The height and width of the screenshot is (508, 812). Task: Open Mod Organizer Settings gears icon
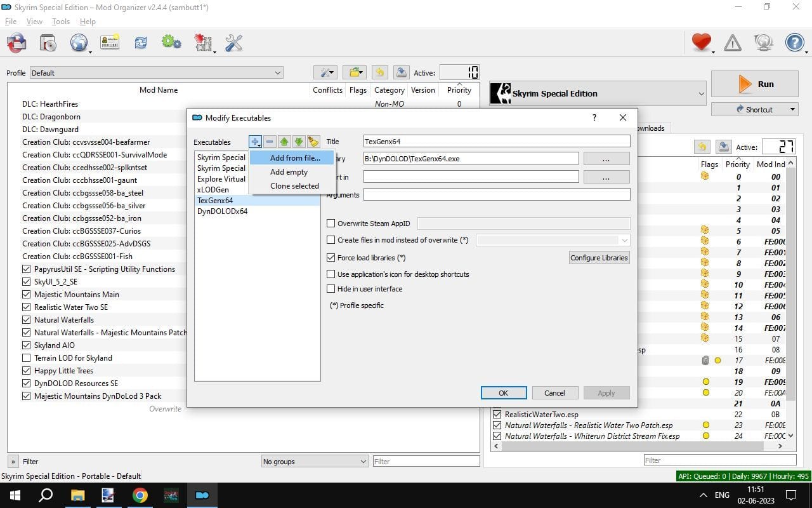tap(171, 42)
